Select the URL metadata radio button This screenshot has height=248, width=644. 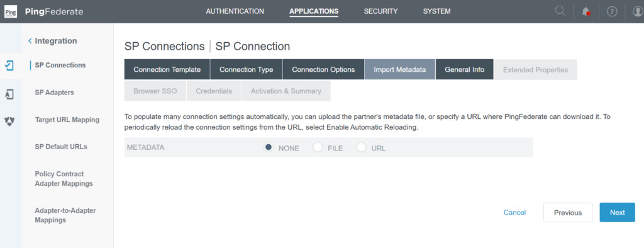tap(361, 147)
